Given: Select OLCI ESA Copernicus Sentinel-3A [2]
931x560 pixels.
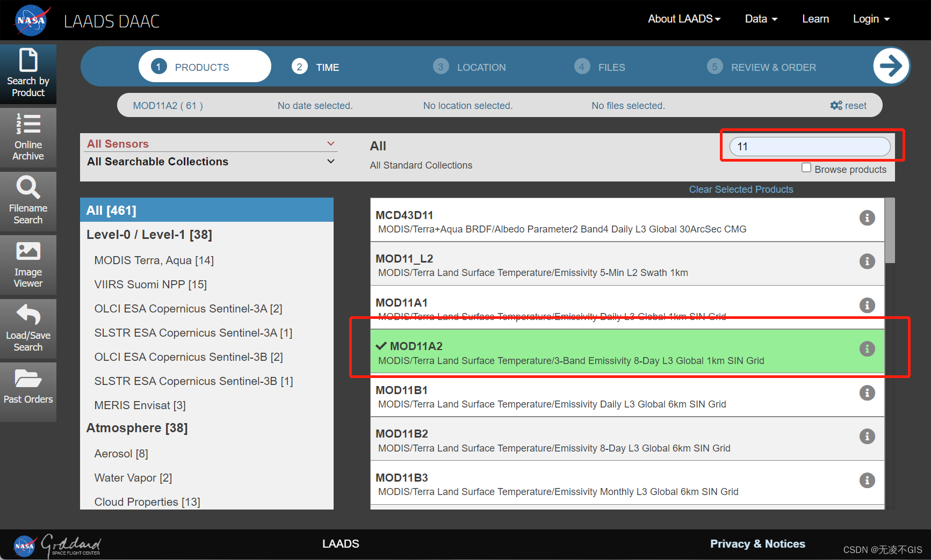Looking at the screenshot, I should pos(188,308).
